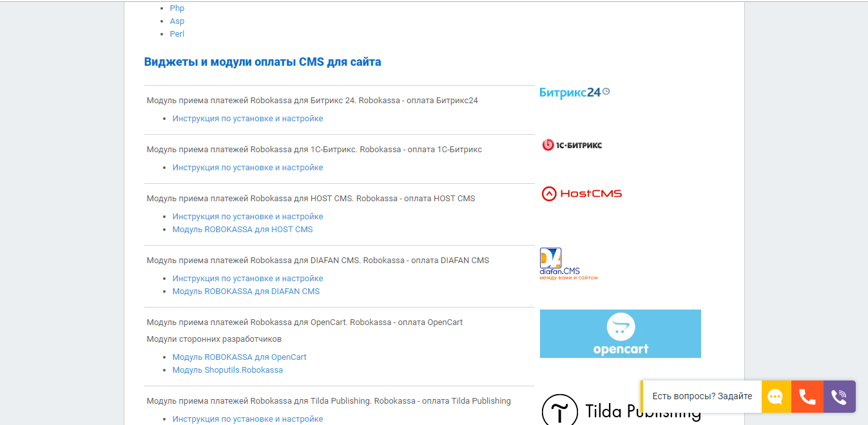868x425 pixels.
Task: Follow the Модуль ROBOKASSA для OpenCart link
Action: pos(239,357)
